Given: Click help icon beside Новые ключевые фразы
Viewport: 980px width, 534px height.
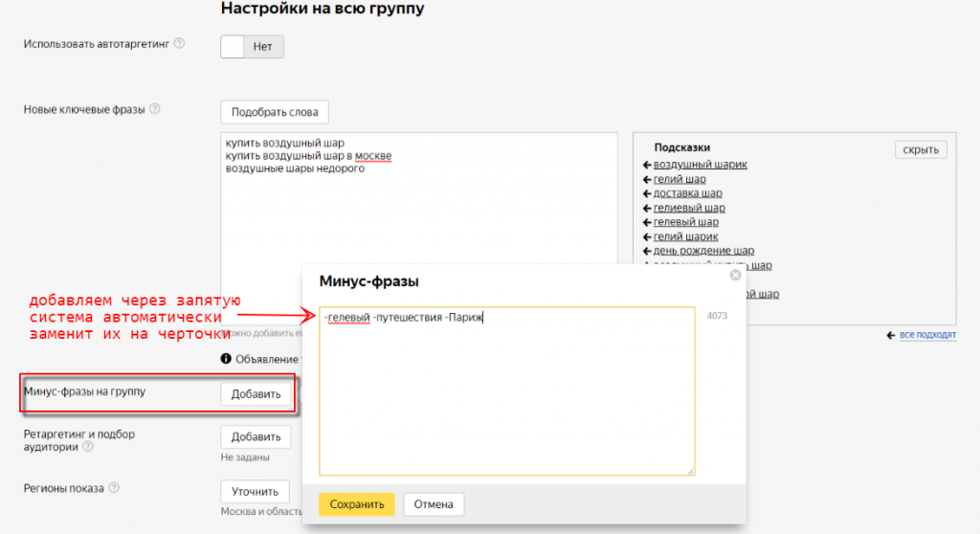Looking at the screenshot, I should 155,109.
